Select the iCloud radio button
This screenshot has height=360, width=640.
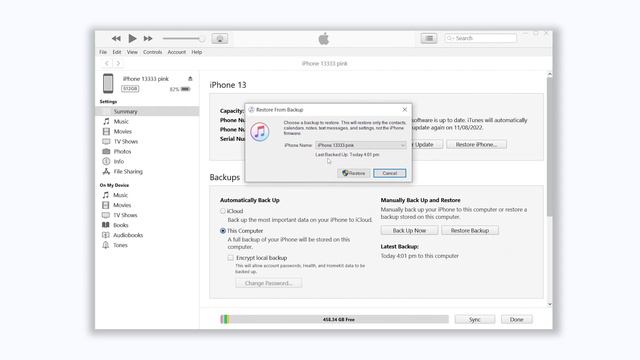point(223,211)
